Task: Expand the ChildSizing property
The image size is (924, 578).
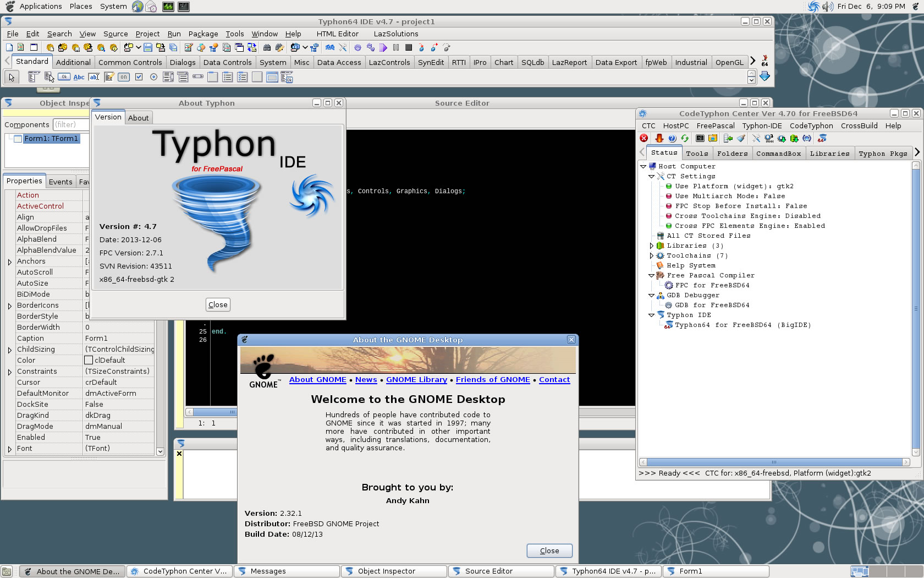Action: (10, 350)
